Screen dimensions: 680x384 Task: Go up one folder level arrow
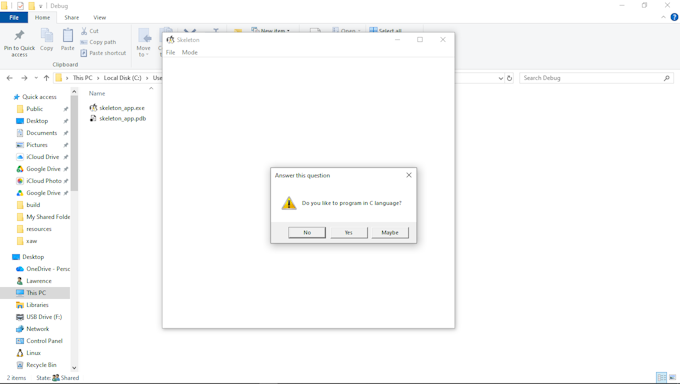[x=46, y=78]
